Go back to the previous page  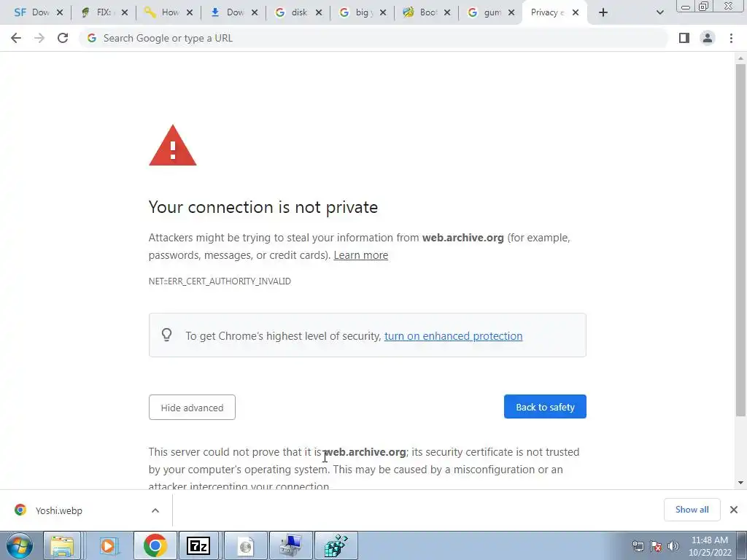point(16,38)
